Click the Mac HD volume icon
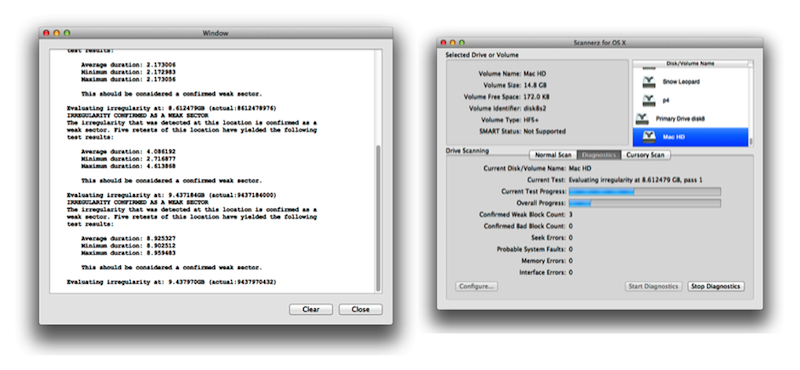The image size is (800, 370). pyautogui.click(x=648, y=137)
